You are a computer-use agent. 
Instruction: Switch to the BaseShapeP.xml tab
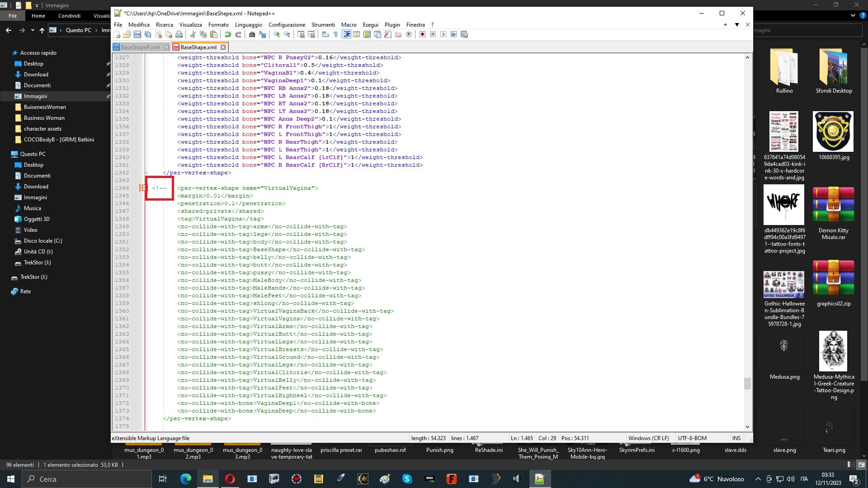pyautogui.click(x=141, y=47)
